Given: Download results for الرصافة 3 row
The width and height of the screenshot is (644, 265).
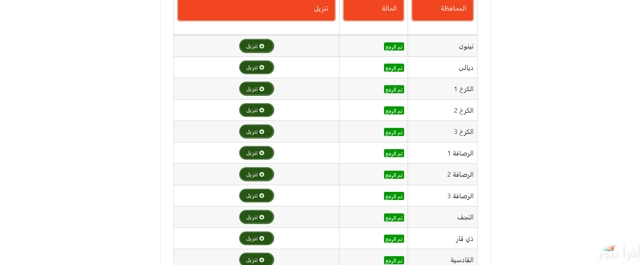Looking at the screenshot, I should point(256,196).
